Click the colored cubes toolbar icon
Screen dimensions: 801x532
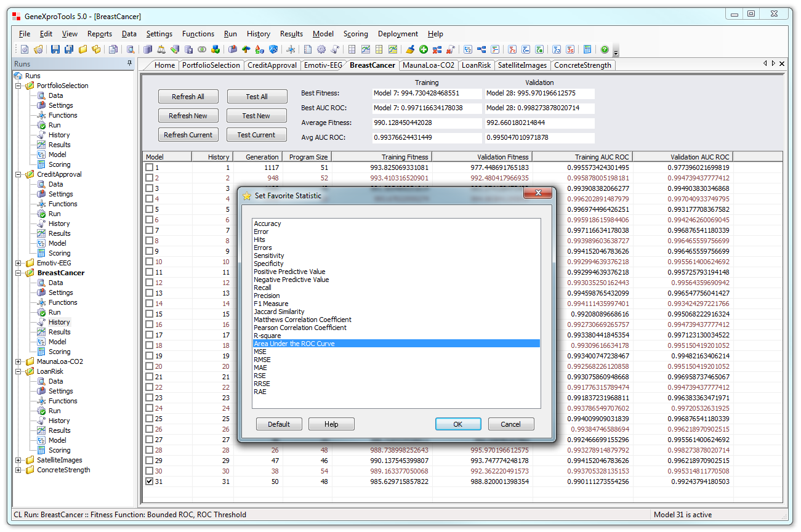tap(215, 49)
